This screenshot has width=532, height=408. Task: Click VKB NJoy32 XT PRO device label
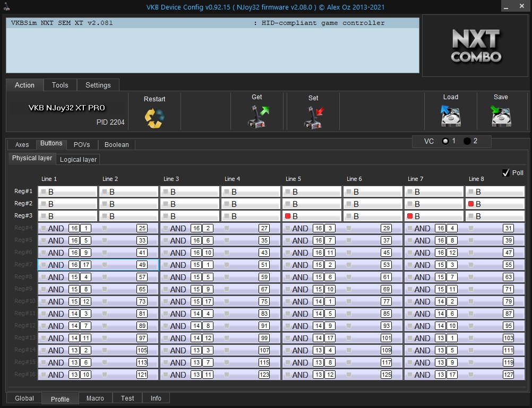67,108
